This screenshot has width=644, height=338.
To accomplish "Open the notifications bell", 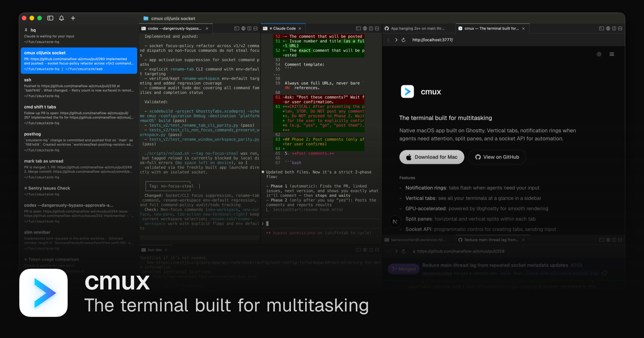I will point(61,18).
